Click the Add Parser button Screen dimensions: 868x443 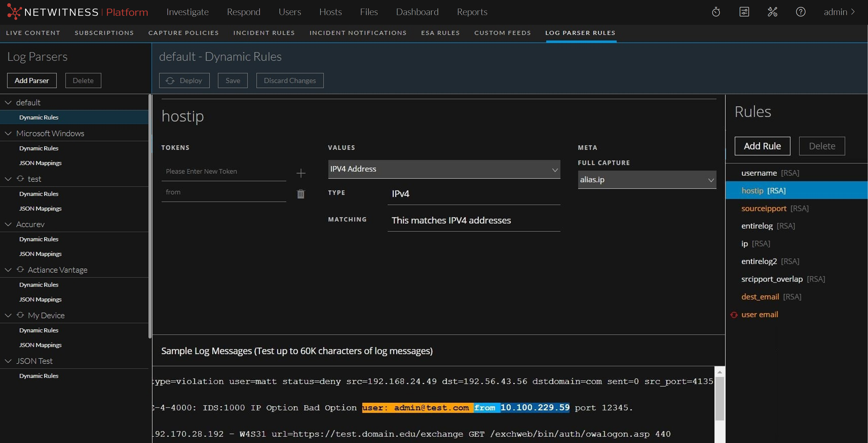(32, 80)
